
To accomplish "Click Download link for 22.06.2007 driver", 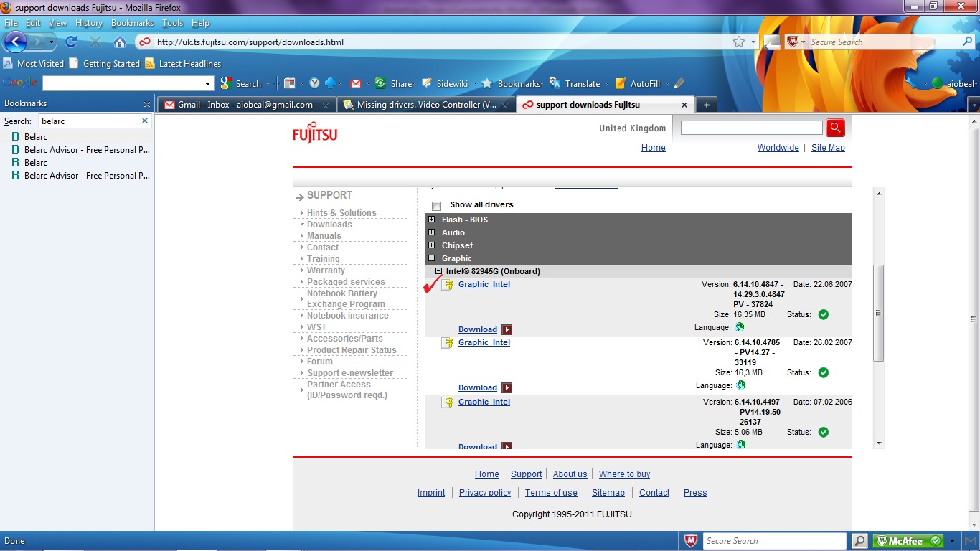I will (478, 329).
